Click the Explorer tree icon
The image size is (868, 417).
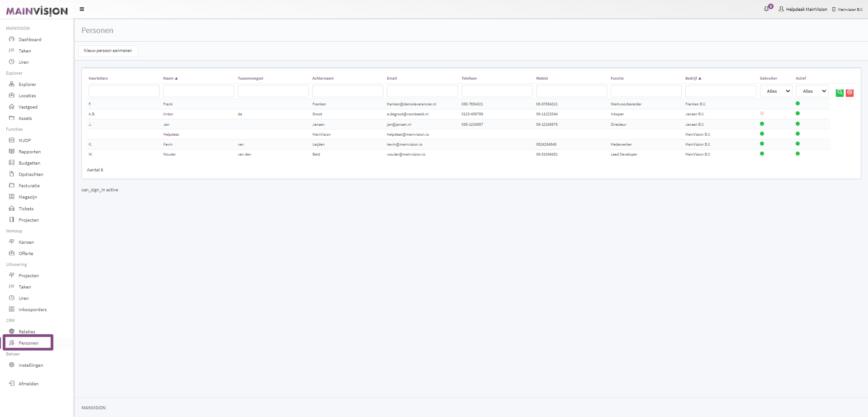[x=12, y=84]
